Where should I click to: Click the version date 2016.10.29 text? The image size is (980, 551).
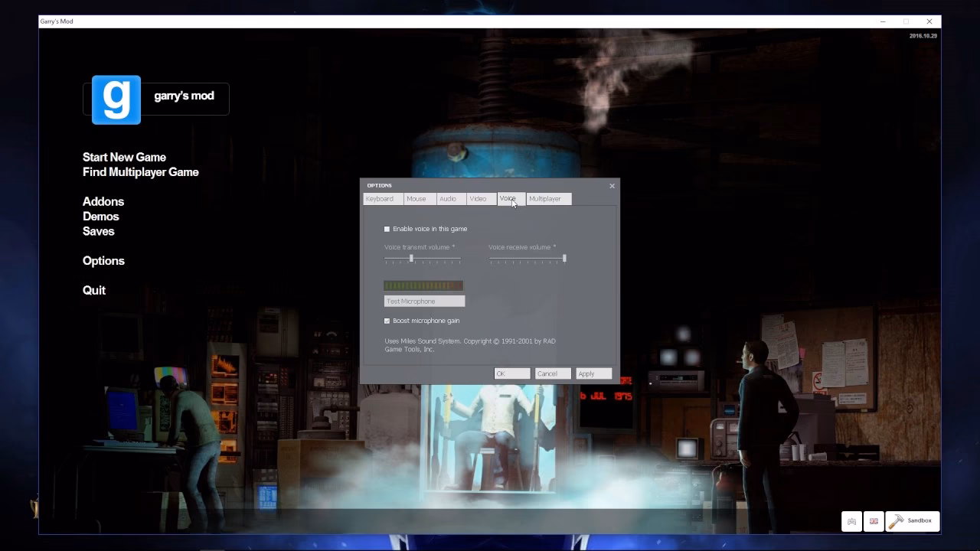(x=923, y=36)
